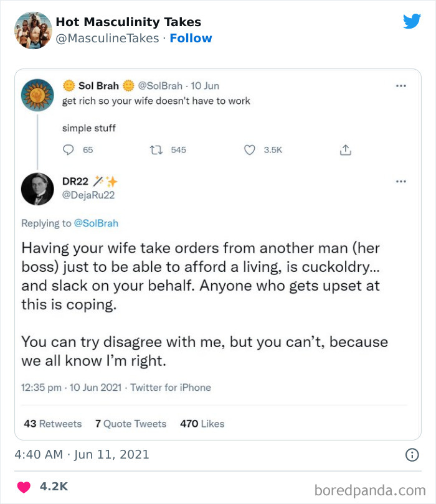Like Sol Brah's tweet with heart icon
This screenshot has width=436, height=504.
pos(249,150)
